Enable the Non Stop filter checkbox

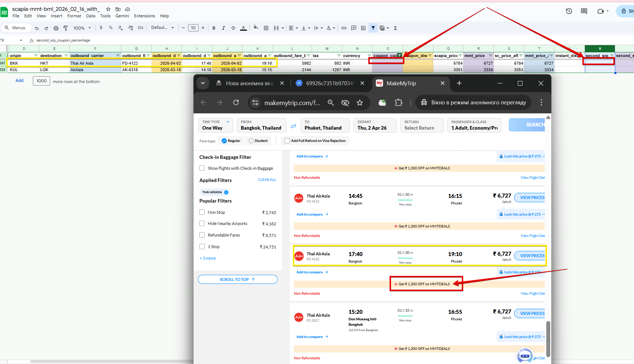pyautogui.click(x=202, y=212)
